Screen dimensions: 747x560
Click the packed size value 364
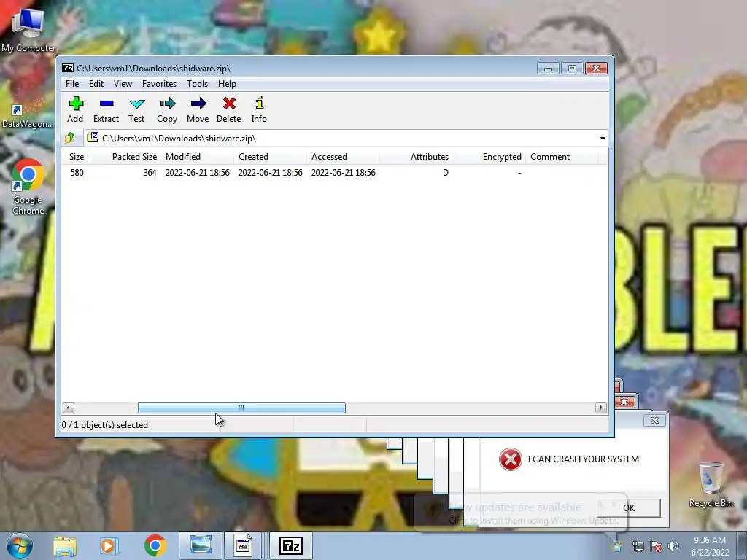coord(150,173)
